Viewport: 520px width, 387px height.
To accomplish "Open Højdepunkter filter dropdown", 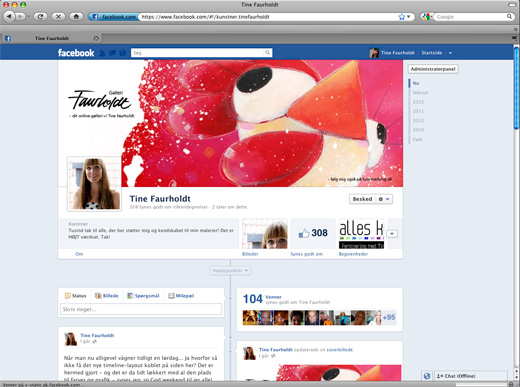I will click(230, 271).
